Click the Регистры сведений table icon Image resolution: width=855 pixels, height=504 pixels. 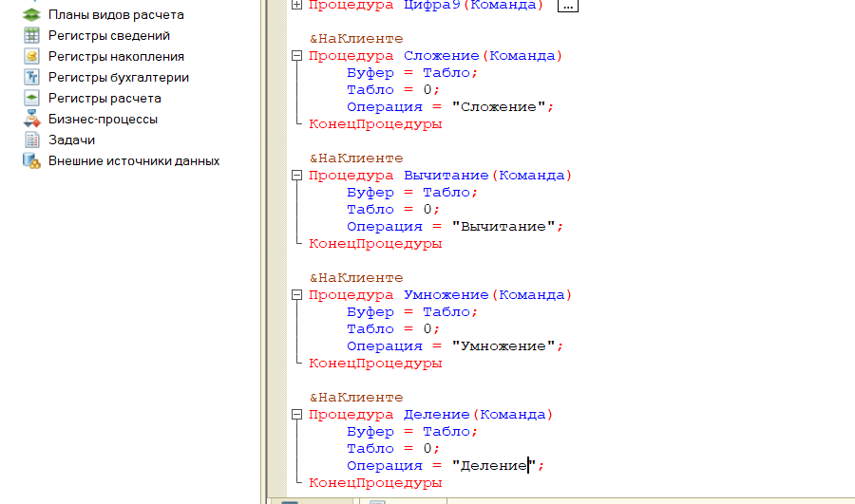tap(31, 35)
